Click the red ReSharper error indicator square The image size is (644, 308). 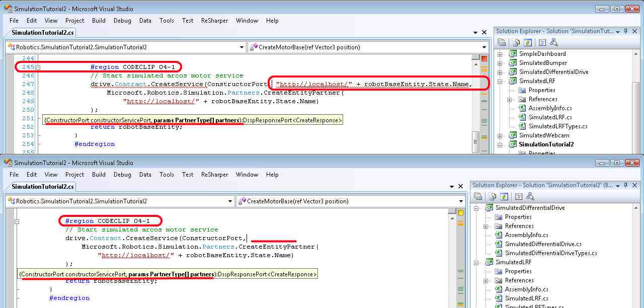[x=484, y=59]
